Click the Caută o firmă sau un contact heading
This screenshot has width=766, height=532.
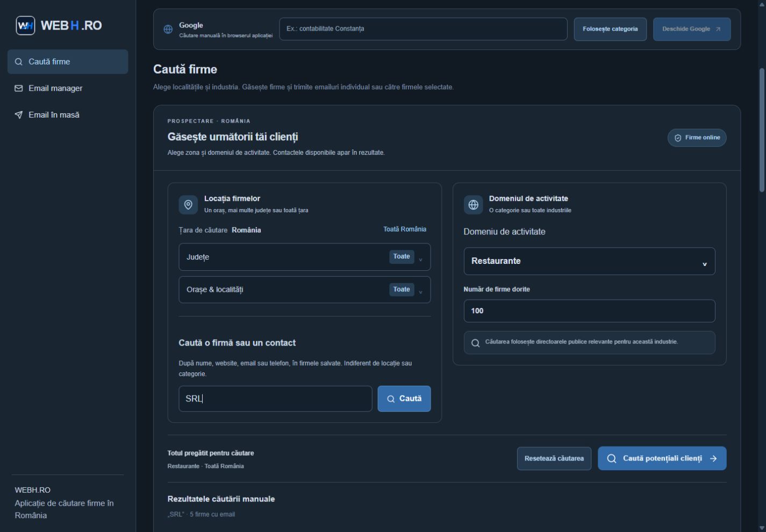pyautogui.click(x=237, y=343)
